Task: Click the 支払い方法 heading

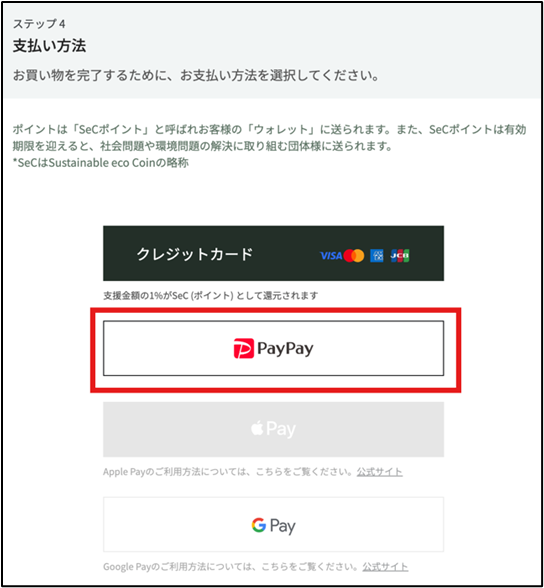Action: [x=49, y=46]
